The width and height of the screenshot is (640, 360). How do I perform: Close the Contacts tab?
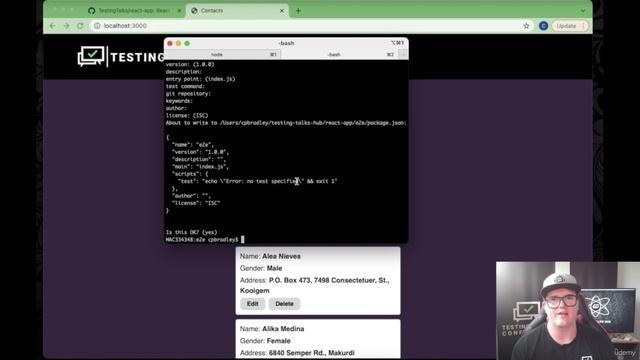[x=282, y=11]
